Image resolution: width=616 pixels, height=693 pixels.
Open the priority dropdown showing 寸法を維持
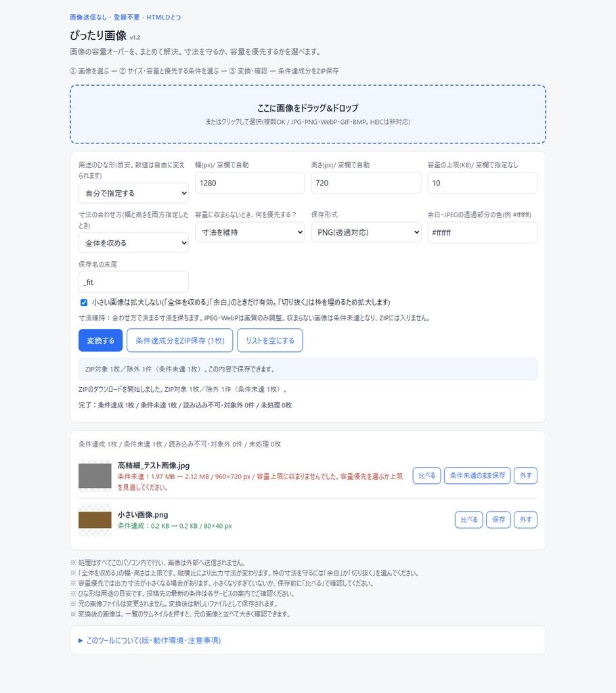[250, 232]
